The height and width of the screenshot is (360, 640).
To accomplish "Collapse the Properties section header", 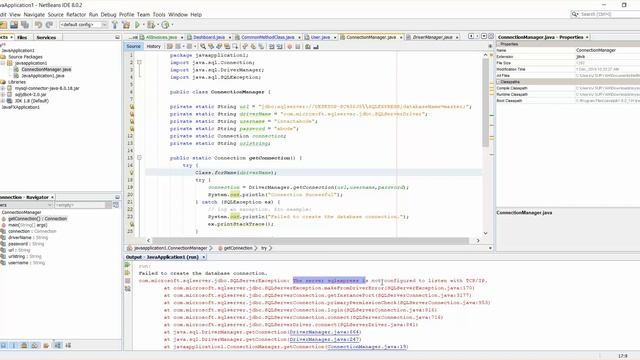I will click(x=498, y=44).
